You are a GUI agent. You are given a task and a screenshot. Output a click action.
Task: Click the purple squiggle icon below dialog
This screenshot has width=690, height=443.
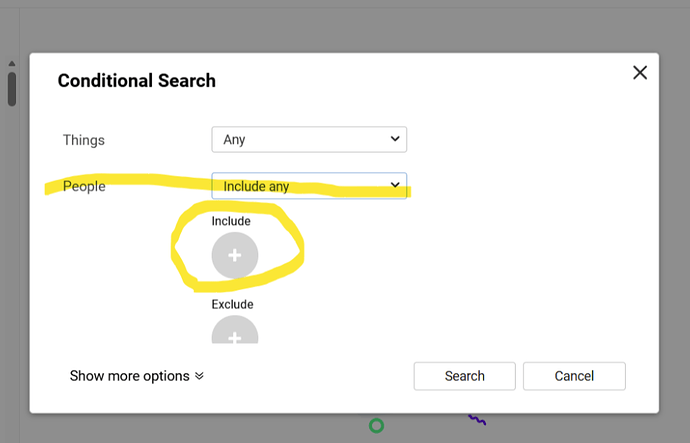[478, 421]
